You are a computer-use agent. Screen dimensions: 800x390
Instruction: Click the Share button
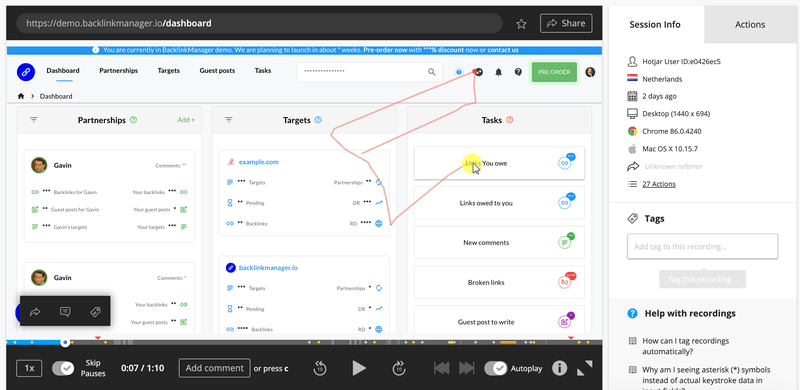[x=566, y=23]
